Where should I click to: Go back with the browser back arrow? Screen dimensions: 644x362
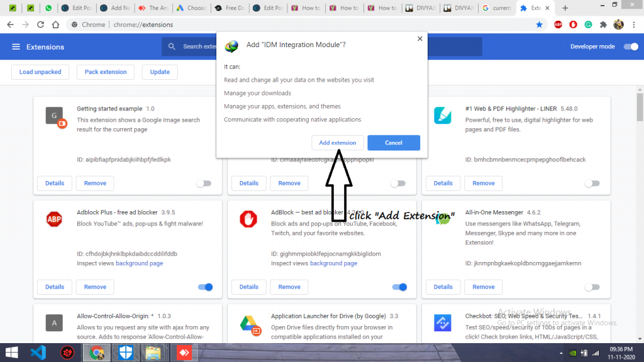[x=10, y=25]
